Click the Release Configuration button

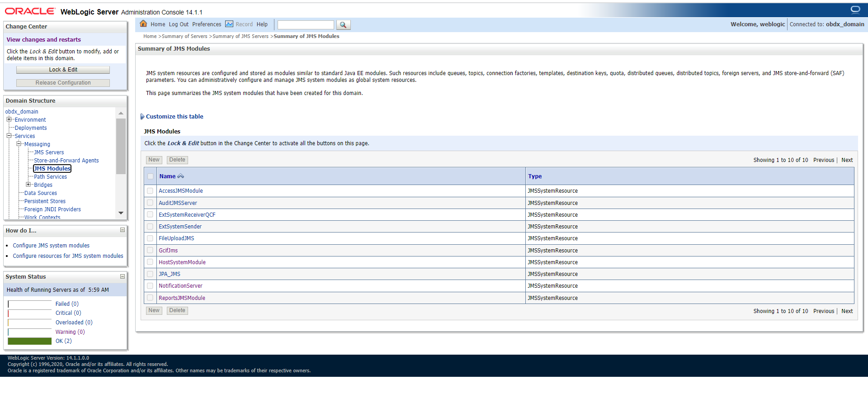coord(63,83)
